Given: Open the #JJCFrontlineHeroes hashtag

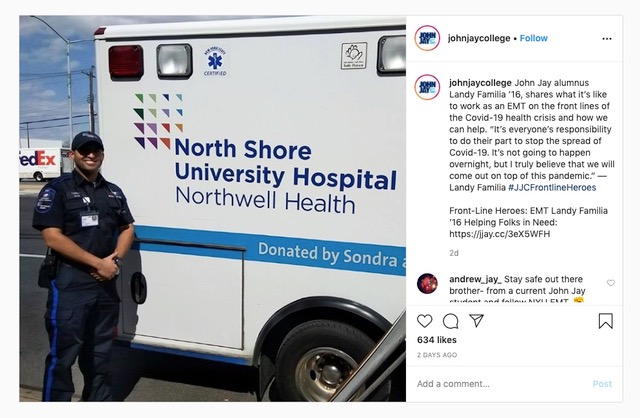Looking at the screenshot, I should pyautogui.click(x=552, y=188).
